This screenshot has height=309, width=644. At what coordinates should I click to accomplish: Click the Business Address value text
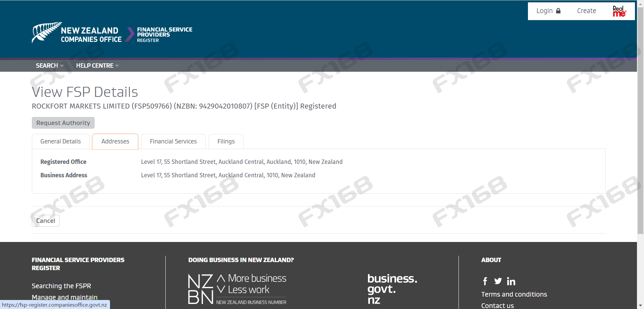click(x=228, y=175)
